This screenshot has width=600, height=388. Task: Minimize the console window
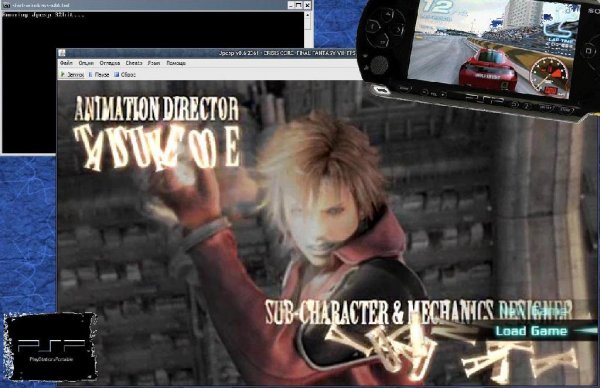point(291,5)
